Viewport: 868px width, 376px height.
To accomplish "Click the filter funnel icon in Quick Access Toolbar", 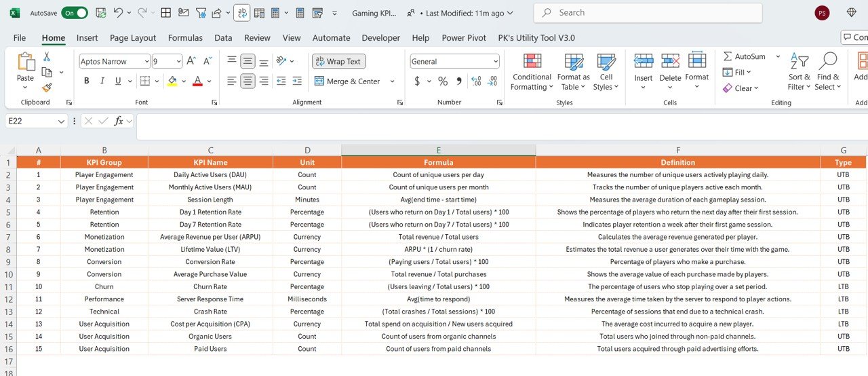I will [201, 13].
